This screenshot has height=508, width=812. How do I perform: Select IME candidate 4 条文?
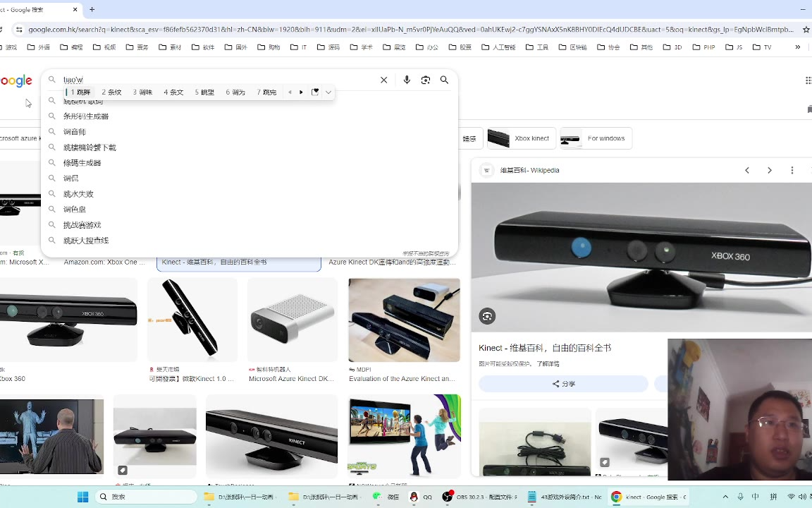pyautogui.click(x=173, y=92)
